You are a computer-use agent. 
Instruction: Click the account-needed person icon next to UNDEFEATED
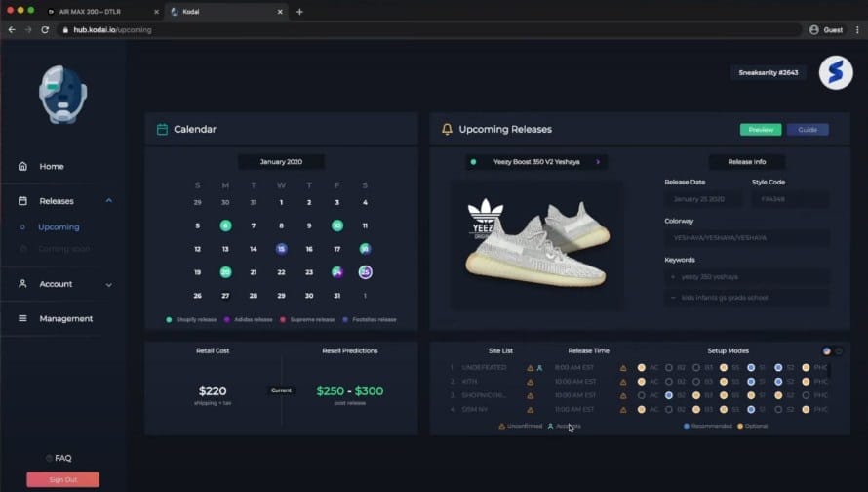[x=539, y=368]
